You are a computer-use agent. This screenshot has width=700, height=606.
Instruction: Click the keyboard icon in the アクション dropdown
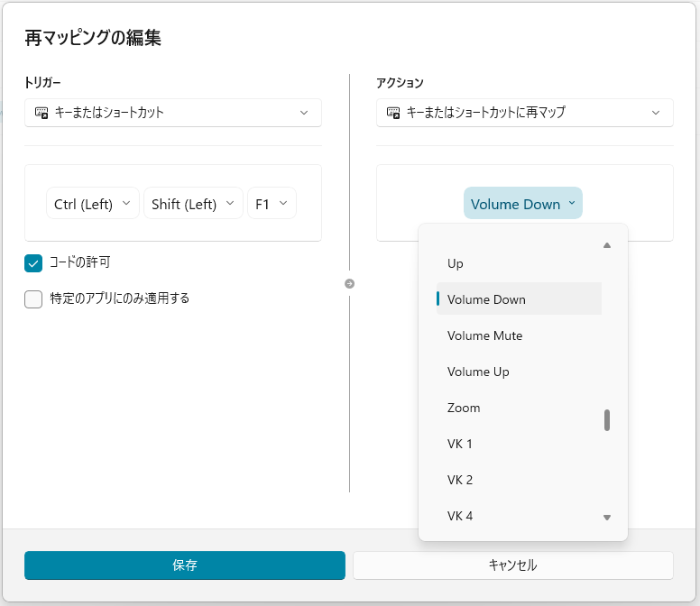tap(393, 113)
